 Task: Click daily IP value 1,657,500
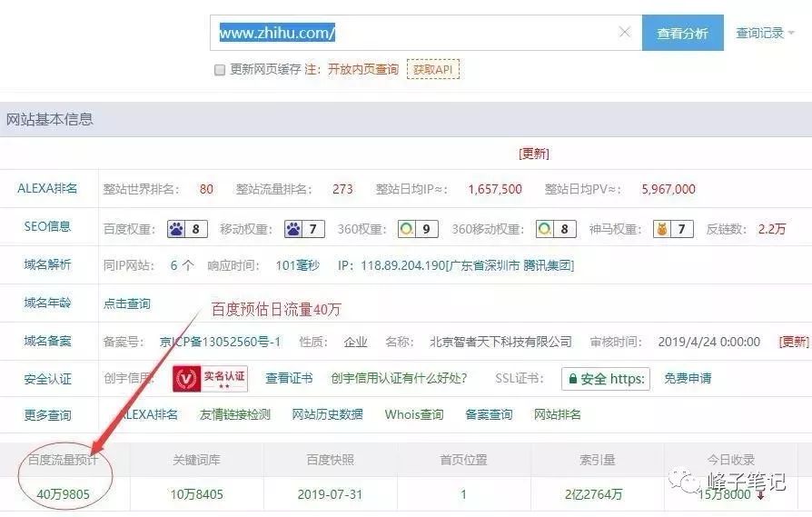click(x=495, y=189)
